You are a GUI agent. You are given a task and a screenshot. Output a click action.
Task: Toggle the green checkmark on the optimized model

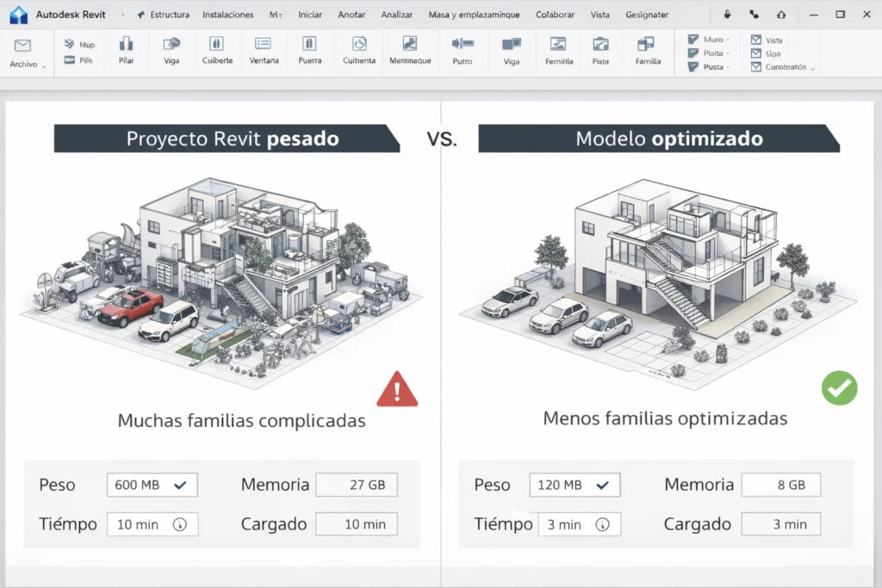pyautogui.click(x=839, y=389)
